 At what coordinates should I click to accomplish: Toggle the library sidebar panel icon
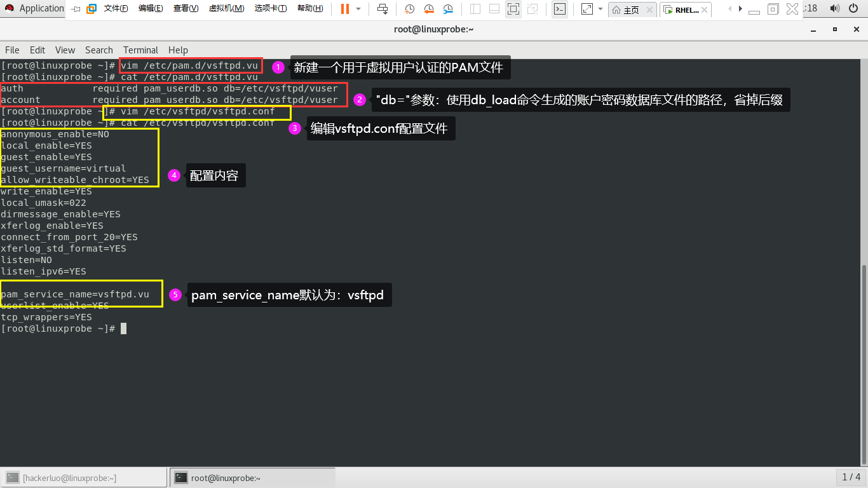475,9
